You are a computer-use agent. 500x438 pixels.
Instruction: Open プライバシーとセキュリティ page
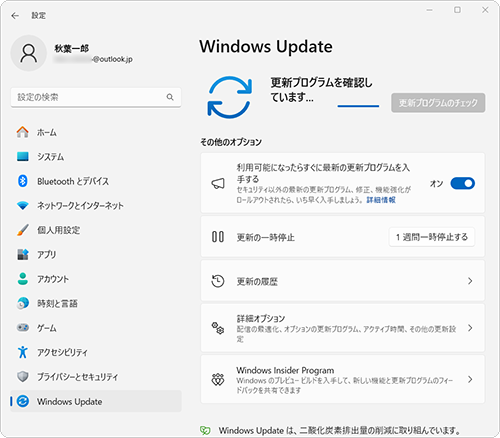[96, 377]
